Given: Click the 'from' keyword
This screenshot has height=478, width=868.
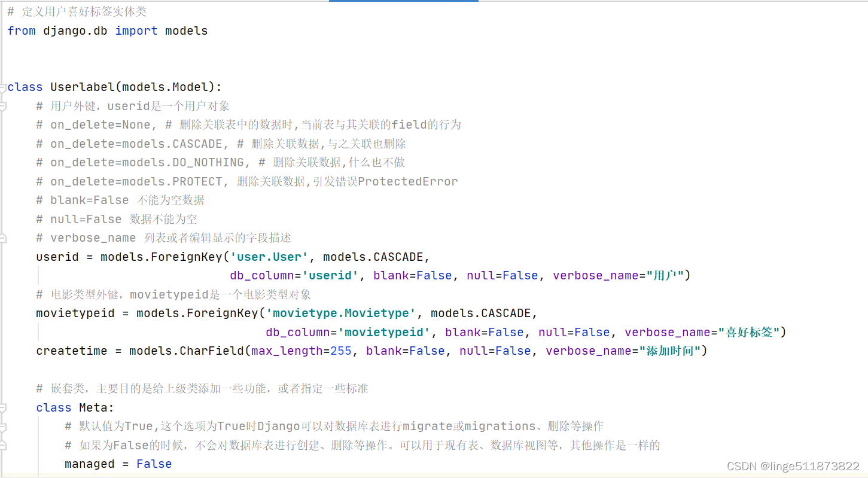Looking at the screenshot, I should point(22,31).
